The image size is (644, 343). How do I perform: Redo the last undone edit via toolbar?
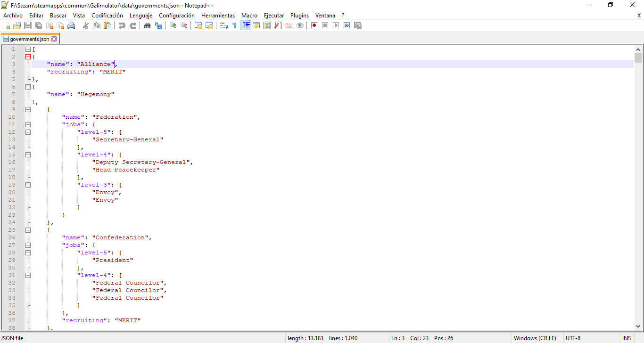coord(133,25)
